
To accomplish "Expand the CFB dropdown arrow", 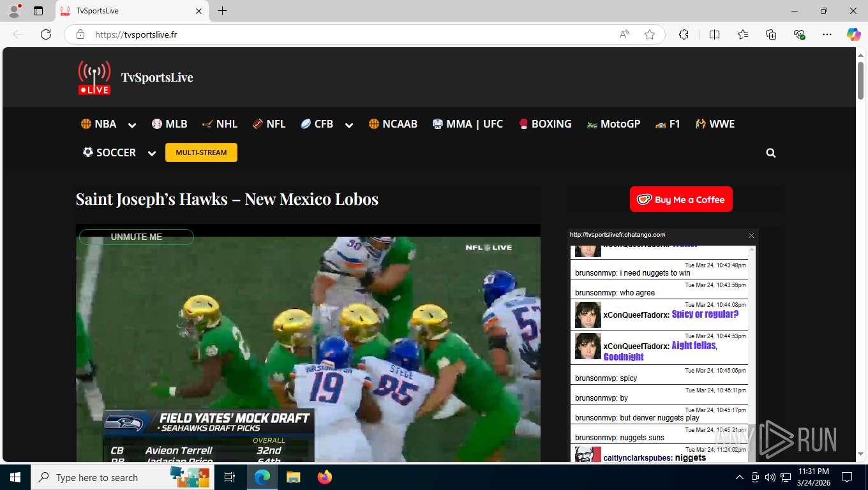I will 349,125.
